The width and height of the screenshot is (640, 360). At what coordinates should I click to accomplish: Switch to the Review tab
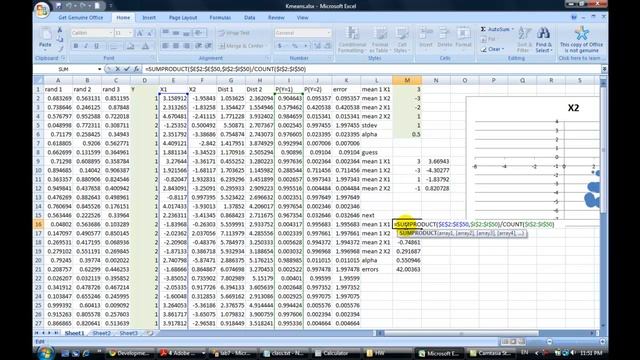[276, 18]
